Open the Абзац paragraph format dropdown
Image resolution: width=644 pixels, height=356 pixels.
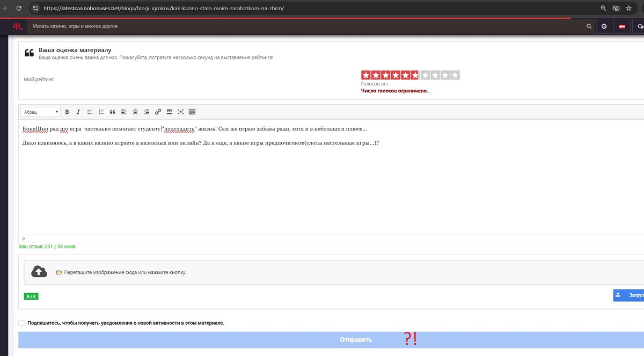[x=41, y=112]
